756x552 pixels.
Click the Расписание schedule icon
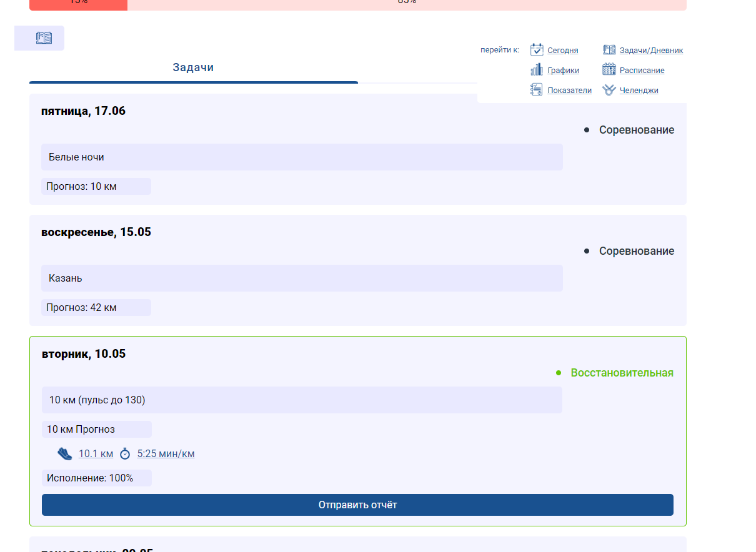click(x=609, y=70)
